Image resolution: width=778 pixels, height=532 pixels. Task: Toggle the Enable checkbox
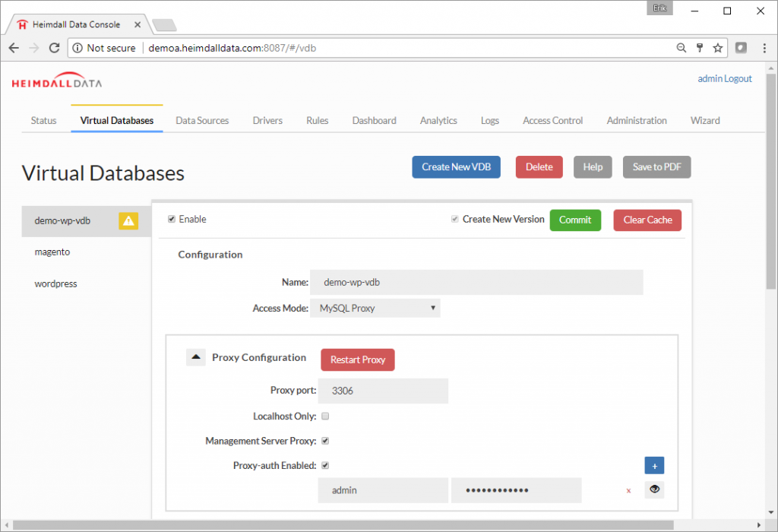click(172, 220)
